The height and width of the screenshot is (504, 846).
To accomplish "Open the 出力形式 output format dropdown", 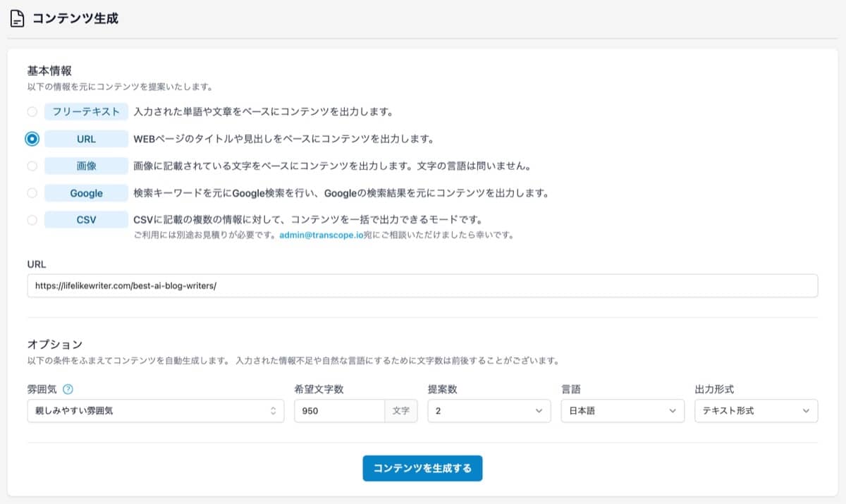I will [756, 411].
